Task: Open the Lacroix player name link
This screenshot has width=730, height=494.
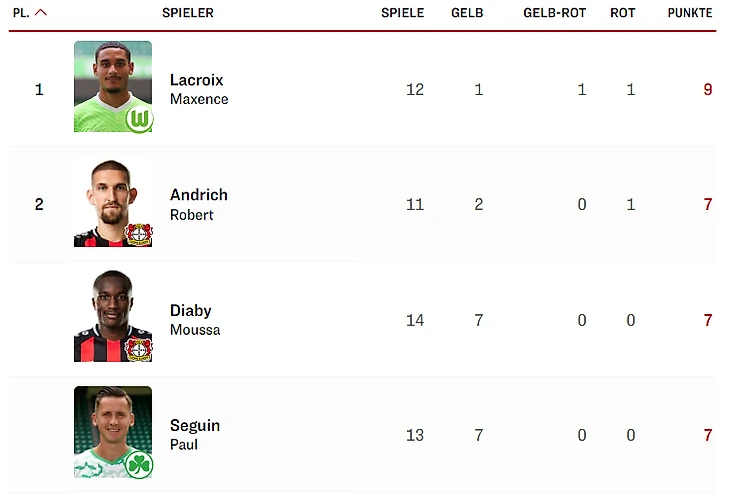Action: 196,80
